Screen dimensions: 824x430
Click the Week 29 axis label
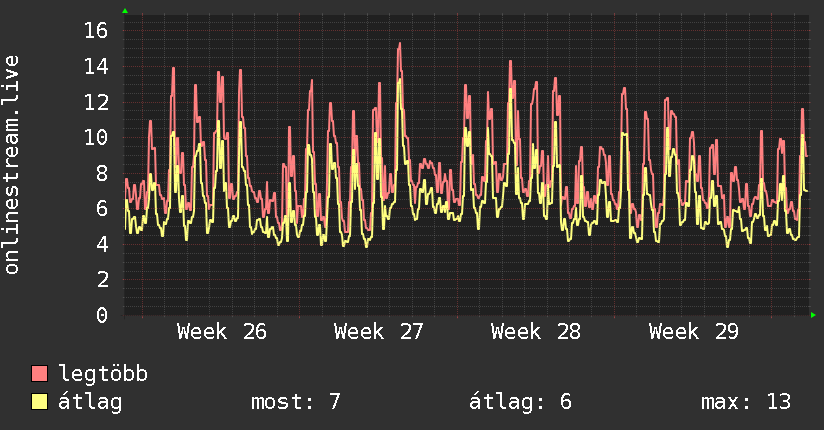point(694,332)
